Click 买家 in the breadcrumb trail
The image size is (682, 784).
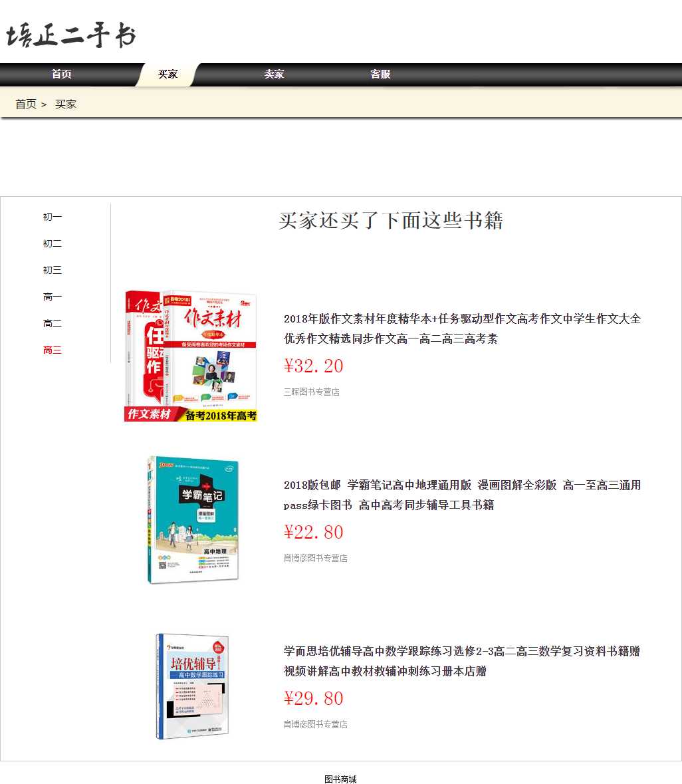point(66,104)
